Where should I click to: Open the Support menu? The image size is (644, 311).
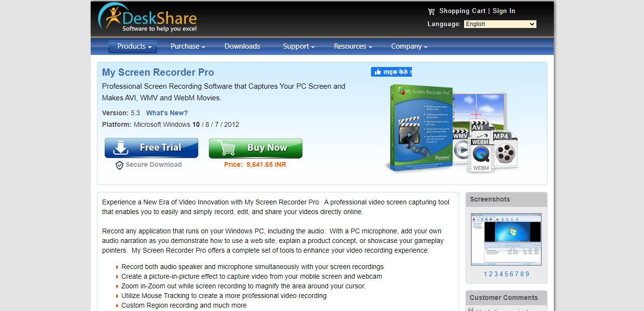pos(299,46)
